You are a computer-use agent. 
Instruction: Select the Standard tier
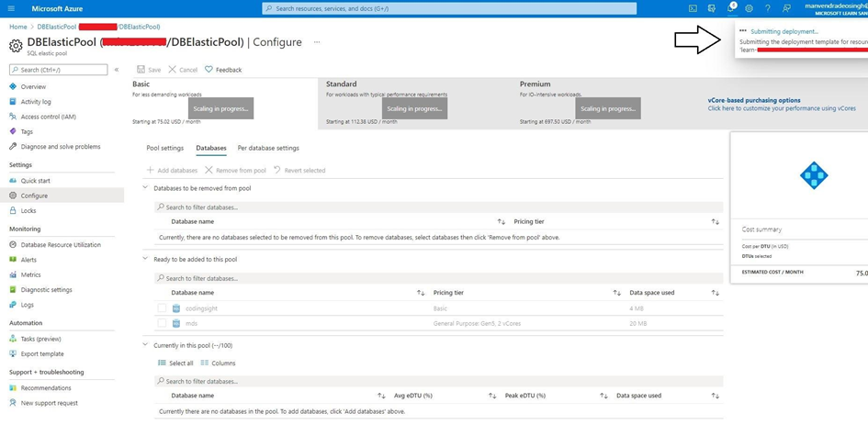pos(416,104)
